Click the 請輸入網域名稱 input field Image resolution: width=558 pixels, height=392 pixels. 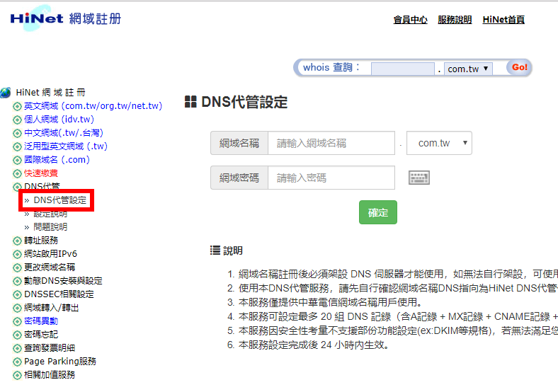point(331,143)
